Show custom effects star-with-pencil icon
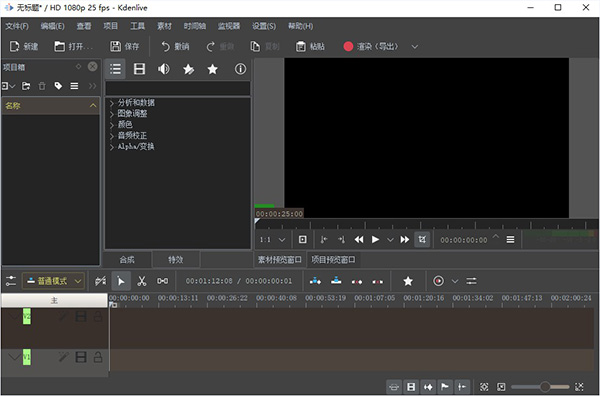600x396 pixels. tap(188, 69)
